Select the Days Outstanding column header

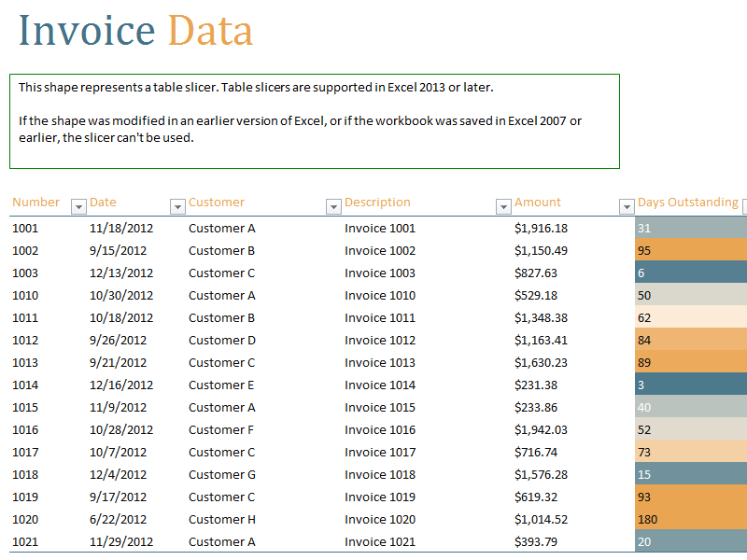688,203
